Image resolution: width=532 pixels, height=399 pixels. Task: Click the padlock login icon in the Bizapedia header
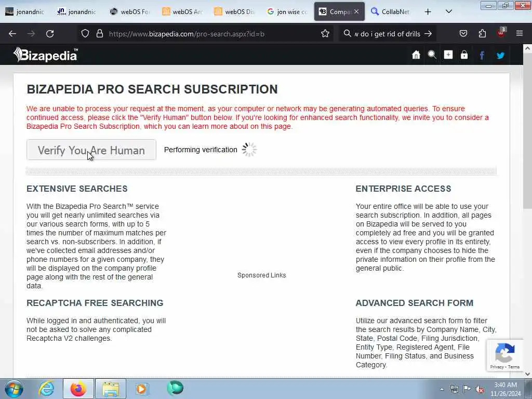[464, 55]
